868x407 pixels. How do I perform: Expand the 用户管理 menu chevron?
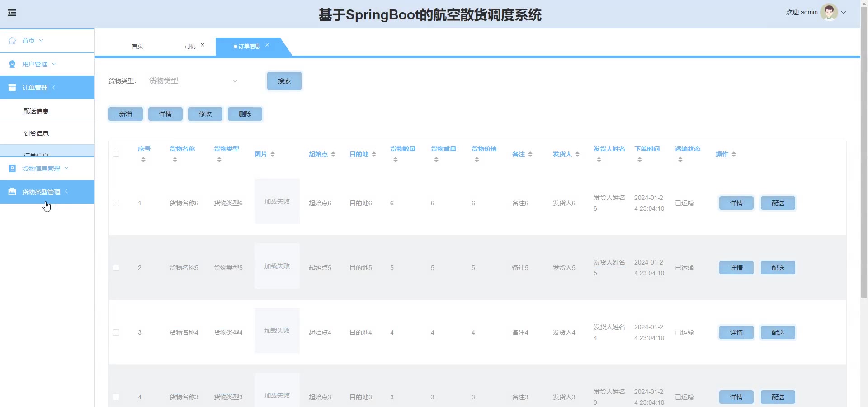[x=54, y=64]
